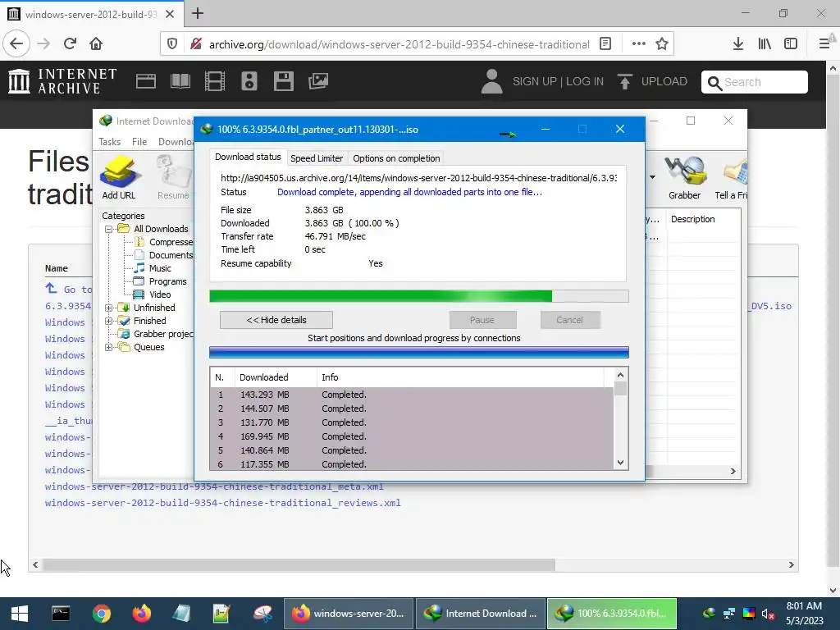Screen dimensions: 840x630
Task: Expand the Queues category
Action: click(x=109, y=347)
